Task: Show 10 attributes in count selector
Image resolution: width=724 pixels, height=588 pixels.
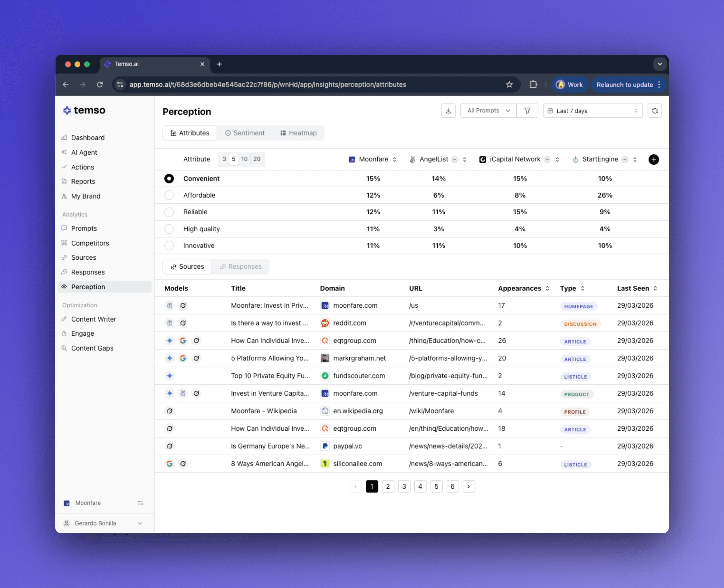Action: tap(244, 159)
